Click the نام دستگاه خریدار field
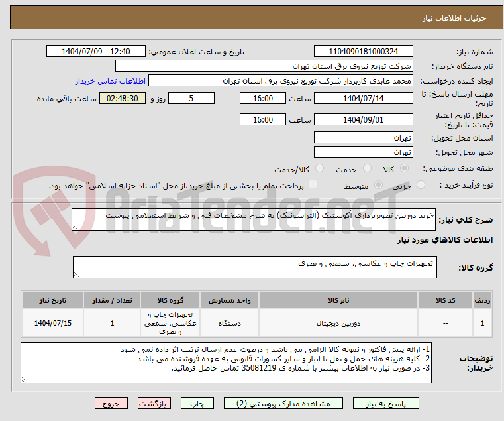 point(264,66)
